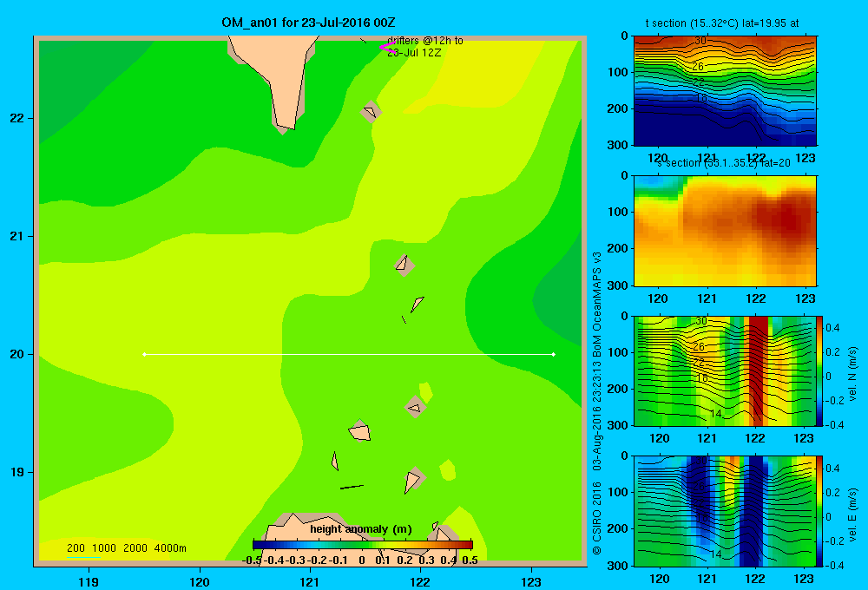Click the 30 contour label in temperature section
This screenshot has width=868, height=590.
click(x=700, y=41)
